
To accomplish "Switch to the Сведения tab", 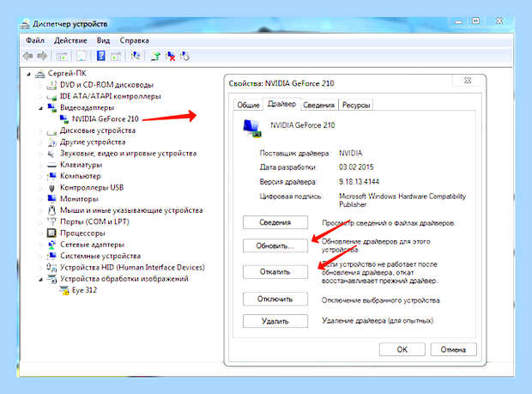I will [x=318, y=106].
